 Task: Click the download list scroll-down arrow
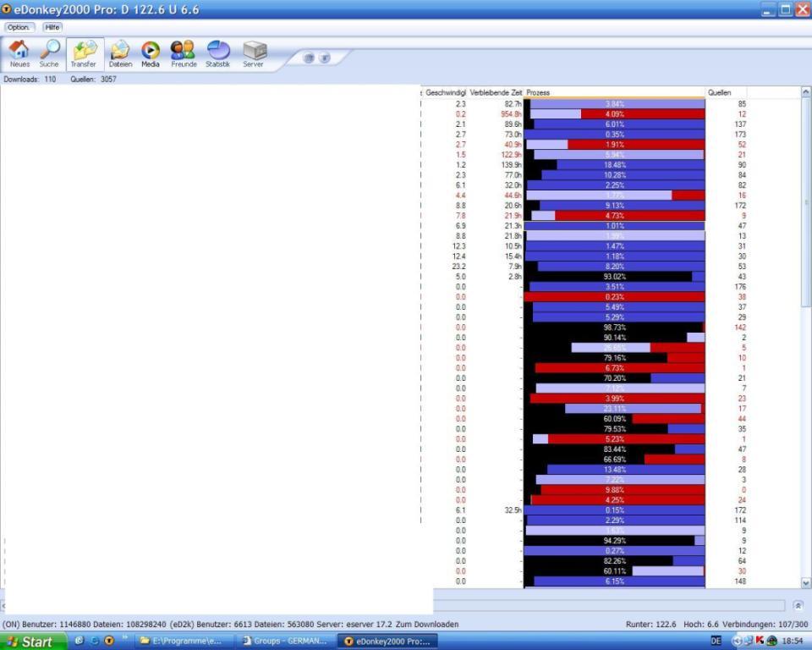click(x=806, y=583)
